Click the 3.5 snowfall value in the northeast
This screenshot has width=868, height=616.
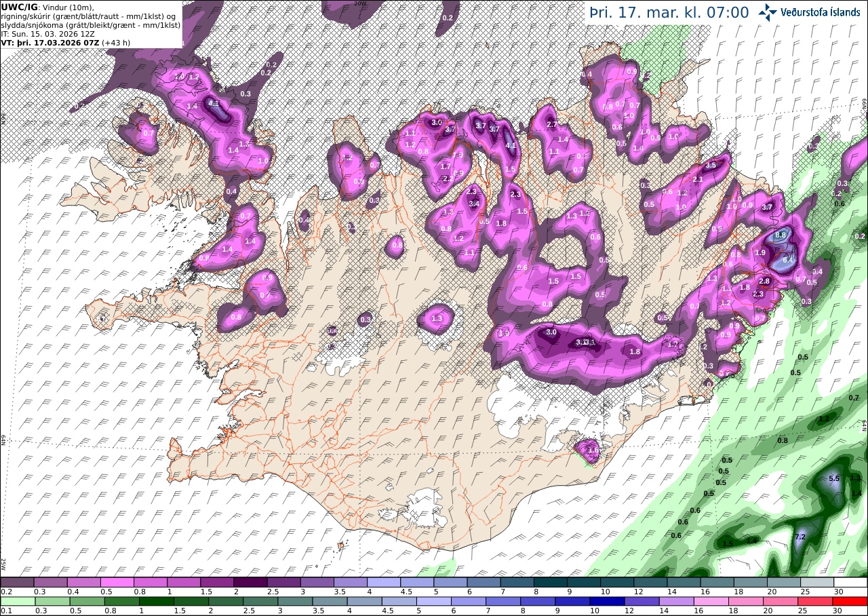(711, 165)
